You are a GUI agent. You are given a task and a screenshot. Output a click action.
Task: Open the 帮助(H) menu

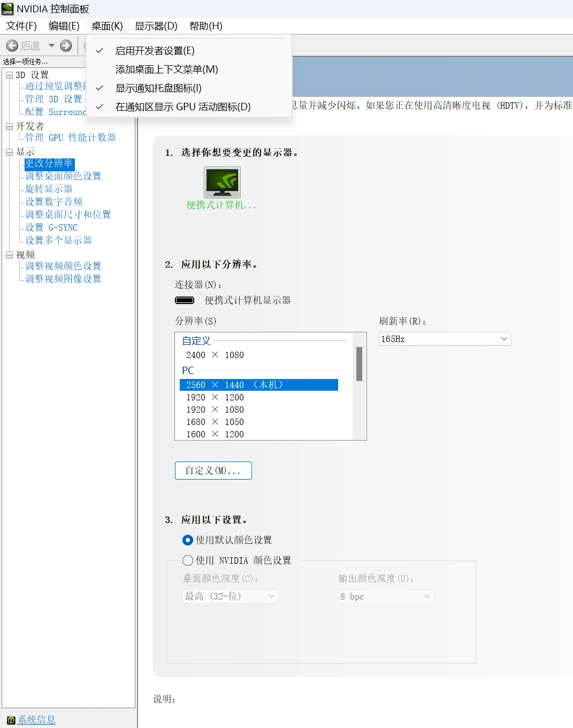tap(206, 26)
